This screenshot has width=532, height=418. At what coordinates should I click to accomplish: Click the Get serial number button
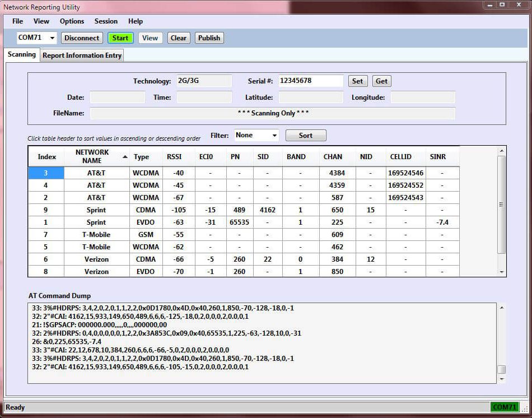pos(381,81)
